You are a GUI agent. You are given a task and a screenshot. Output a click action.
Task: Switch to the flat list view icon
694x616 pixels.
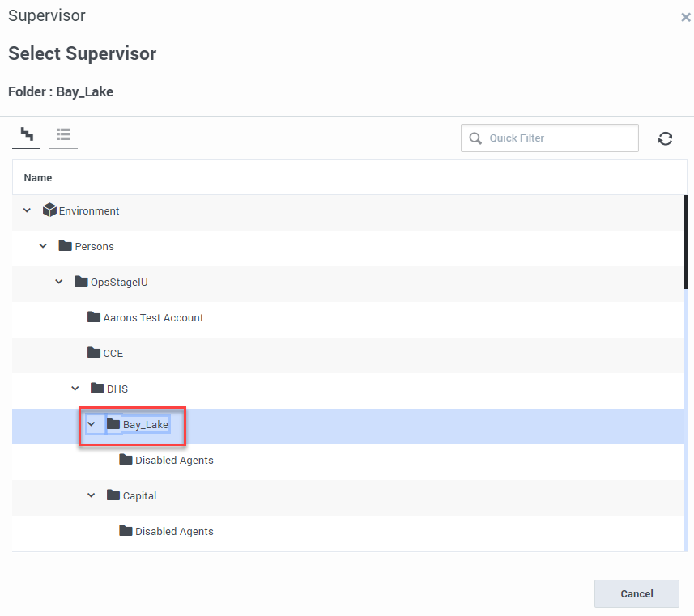(x=63, y=134)
